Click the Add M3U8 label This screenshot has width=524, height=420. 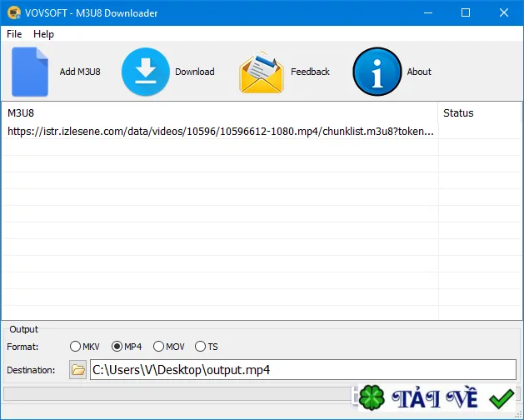pos(80,72)
